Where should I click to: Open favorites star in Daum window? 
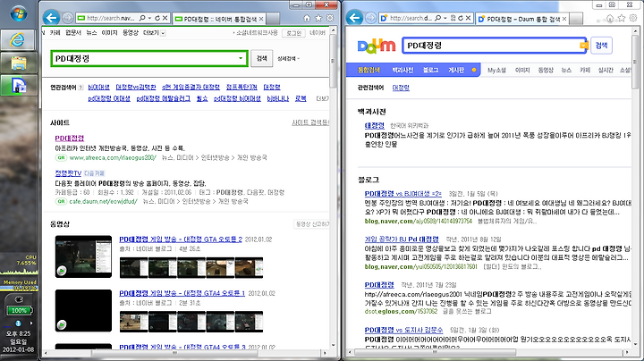click(622, 18)
